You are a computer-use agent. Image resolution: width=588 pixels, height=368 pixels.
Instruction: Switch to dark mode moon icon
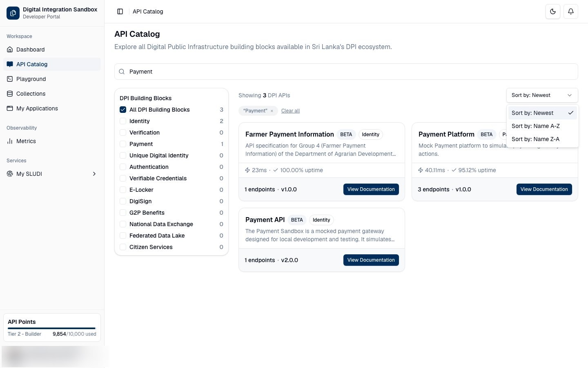[553, 11]
